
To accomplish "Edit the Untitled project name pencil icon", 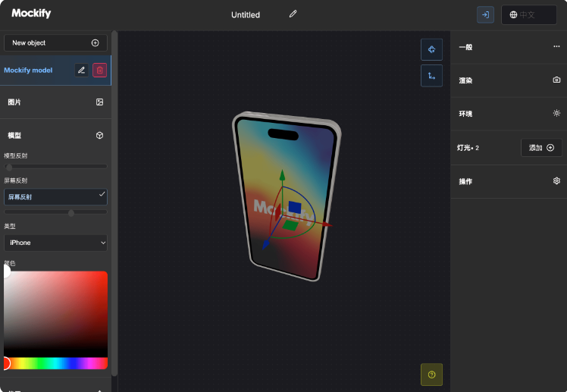I will pyautogui.click(x=293, y=14).
